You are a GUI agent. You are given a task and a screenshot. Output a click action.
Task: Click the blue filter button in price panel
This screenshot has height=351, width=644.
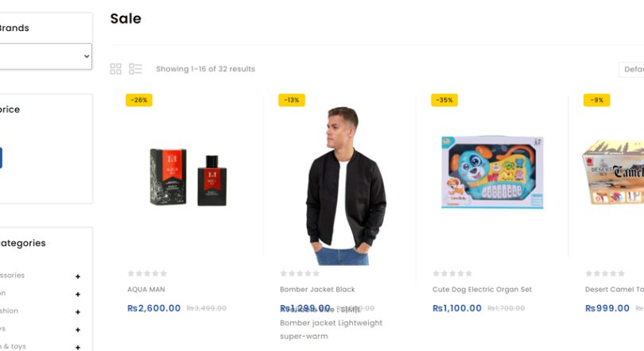1,157
